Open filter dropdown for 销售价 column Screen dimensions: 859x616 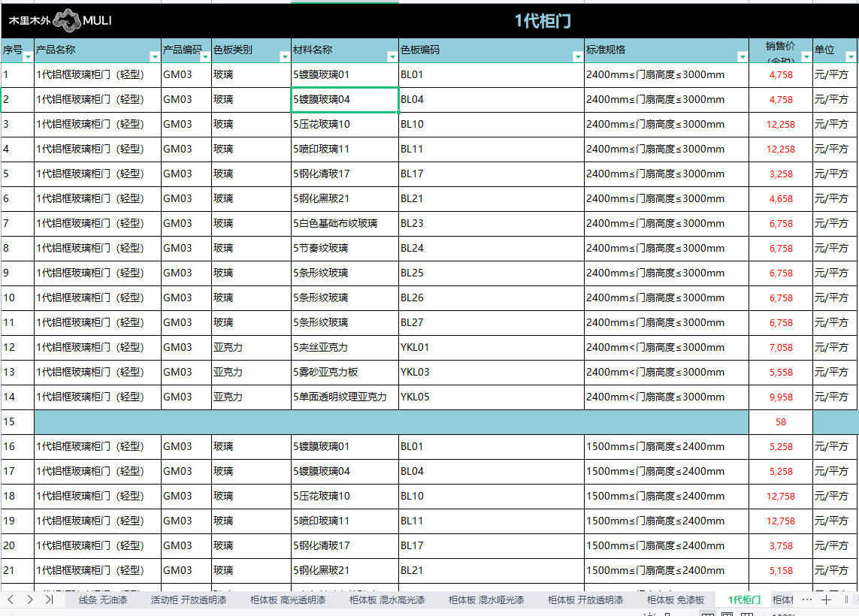pyautogui.click(x=806, y=56)
